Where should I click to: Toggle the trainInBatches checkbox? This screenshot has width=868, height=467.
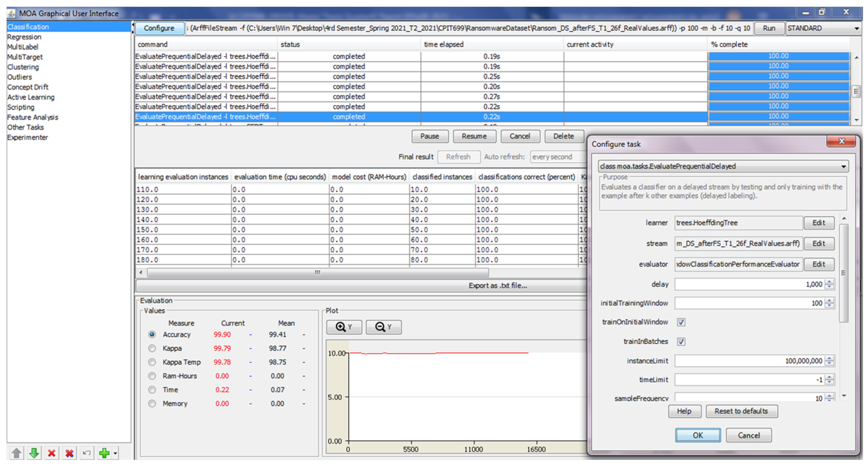(681, 342)
